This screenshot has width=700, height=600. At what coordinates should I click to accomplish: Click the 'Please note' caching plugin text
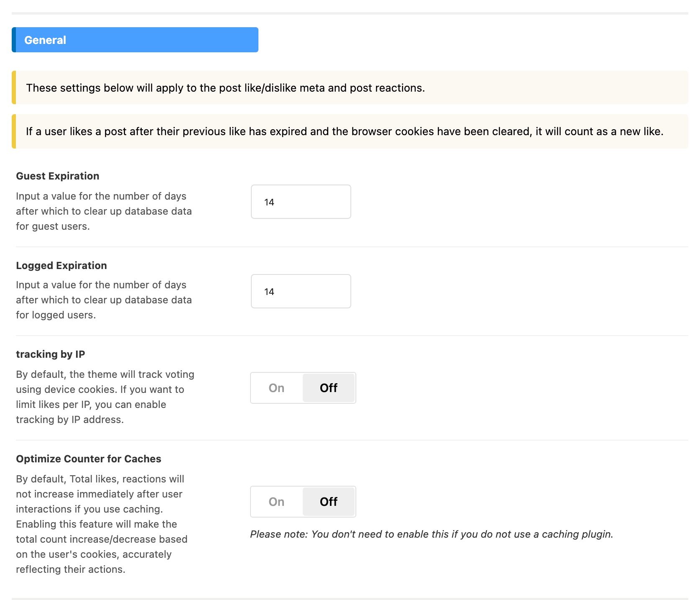pyautogui.click(x=432, y=534)
